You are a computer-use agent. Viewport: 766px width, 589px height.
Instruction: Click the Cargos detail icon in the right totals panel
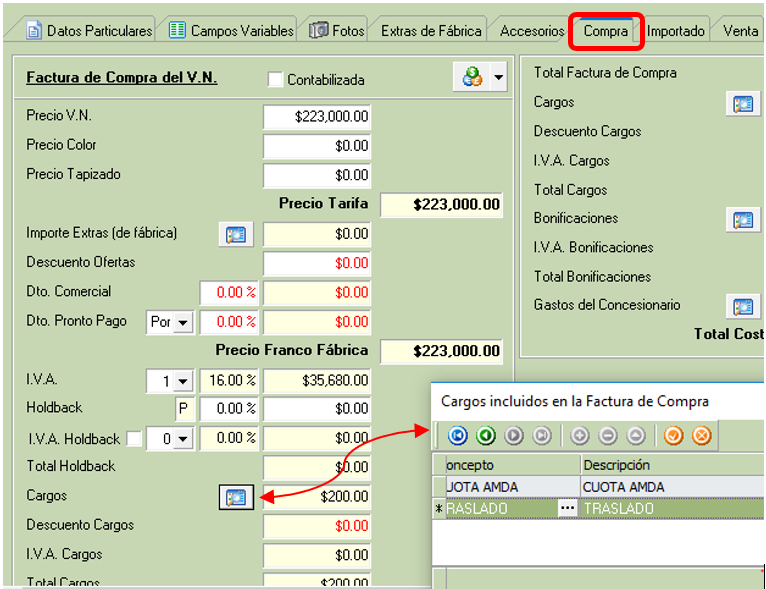(742, 103)
